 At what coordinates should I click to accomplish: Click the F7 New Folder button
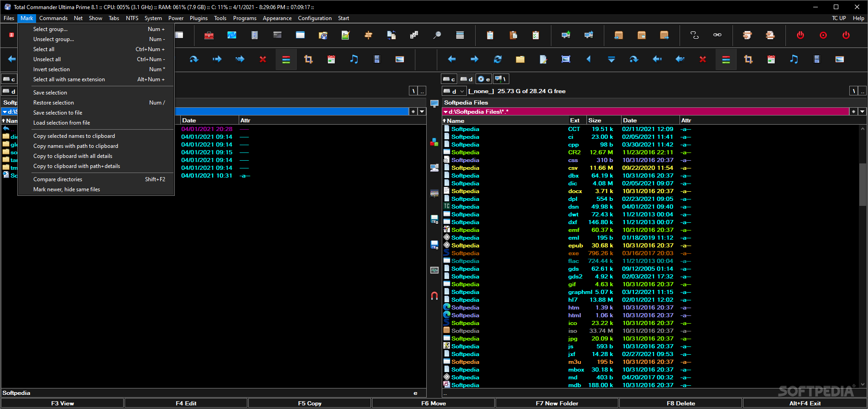tap(557, 403)
